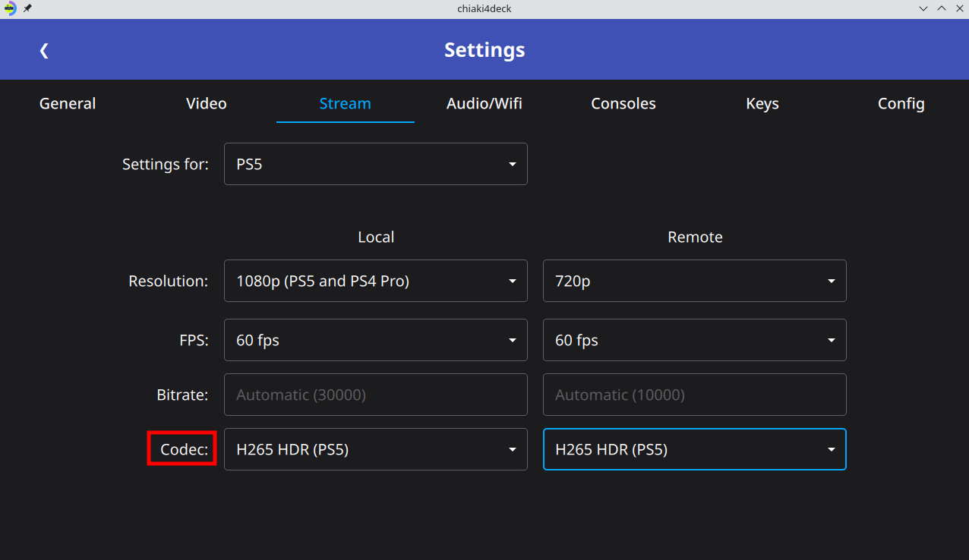Select the Stream tab
The width and height of the screenshot is (969, 560).
(x=345, y=103)
